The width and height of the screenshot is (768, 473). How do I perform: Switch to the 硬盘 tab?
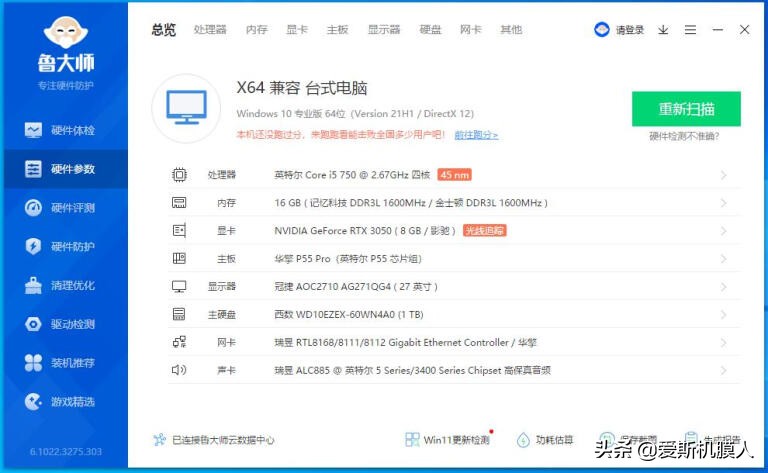(431, 30)
